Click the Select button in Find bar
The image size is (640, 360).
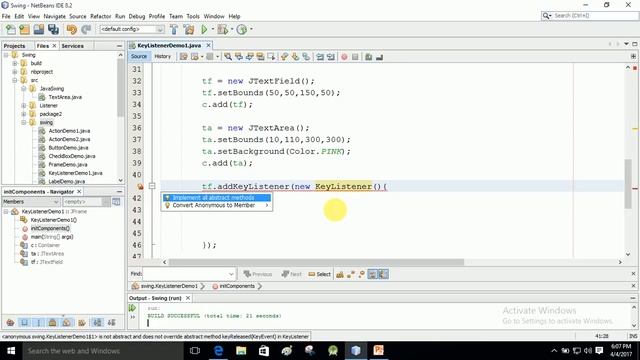point(320,274)
